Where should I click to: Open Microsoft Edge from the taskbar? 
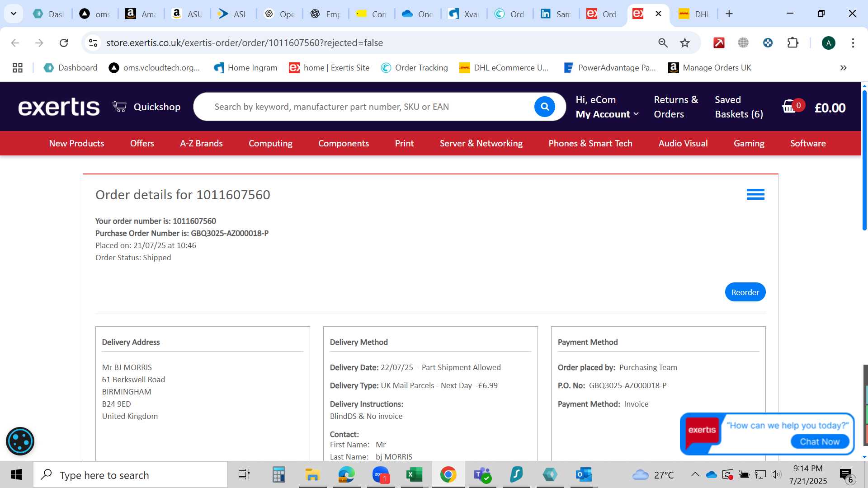pos(347,475)
